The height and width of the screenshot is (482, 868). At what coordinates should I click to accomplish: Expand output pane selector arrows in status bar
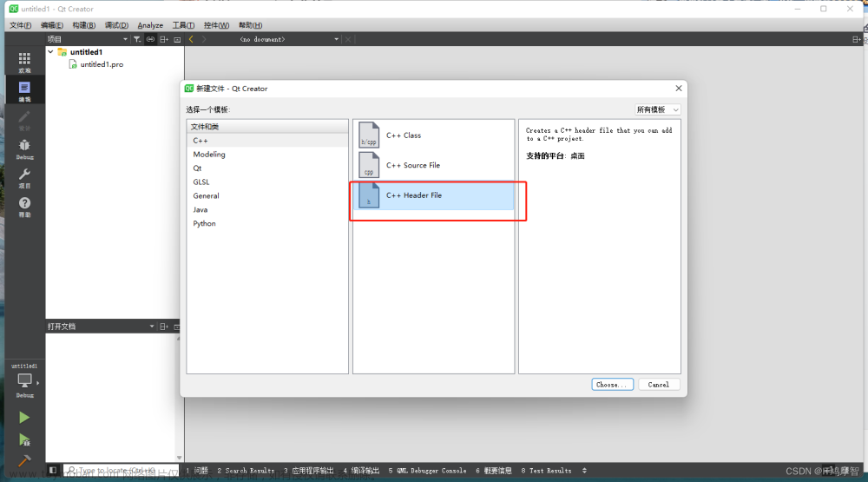coord(584,471)
